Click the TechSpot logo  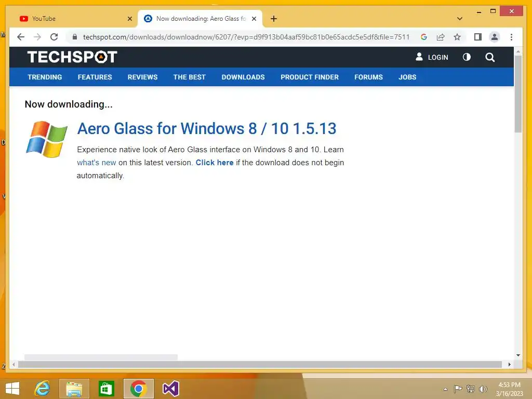[x=72, y=57]
